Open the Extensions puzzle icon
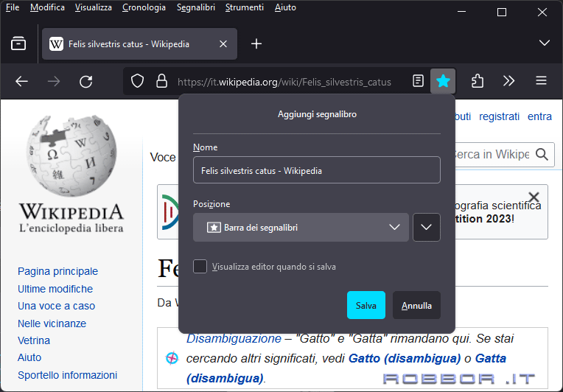The height and width of the screenshot is (392, 563). point(478,81)
